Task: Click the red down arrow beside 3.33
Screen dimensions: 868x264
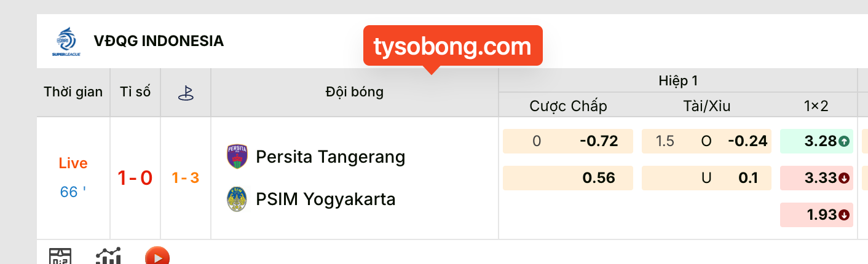Action: (844, 179)
